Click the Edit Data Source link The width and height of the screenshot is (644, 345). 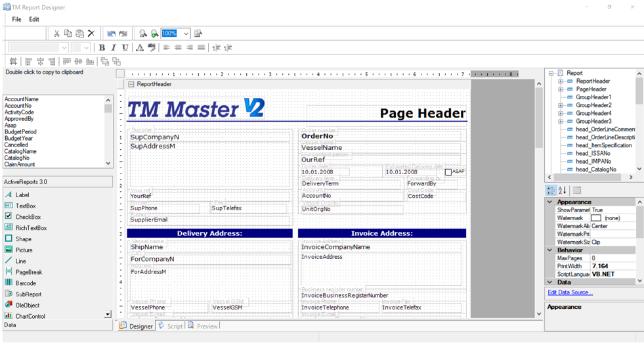pyautogui.click(x=570, y=292)
